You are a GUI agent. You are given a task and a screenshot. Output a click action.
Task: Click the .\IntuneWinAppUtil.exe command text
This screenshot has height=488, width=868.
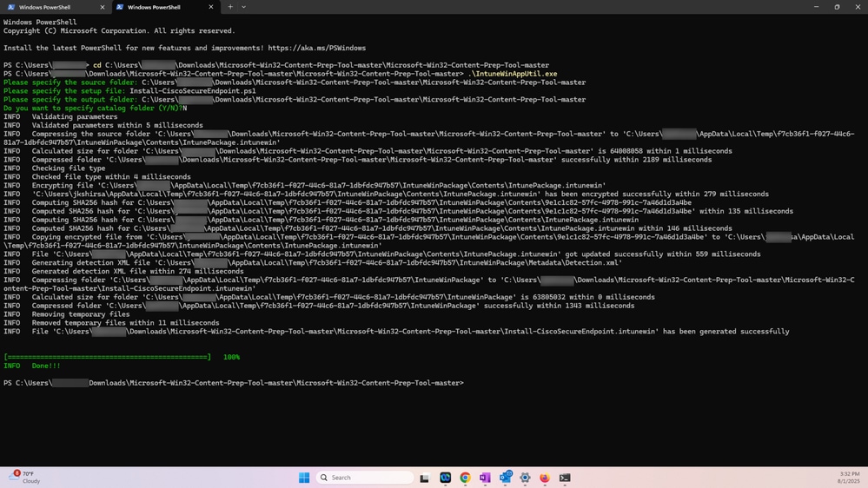[x=513, y=74]
